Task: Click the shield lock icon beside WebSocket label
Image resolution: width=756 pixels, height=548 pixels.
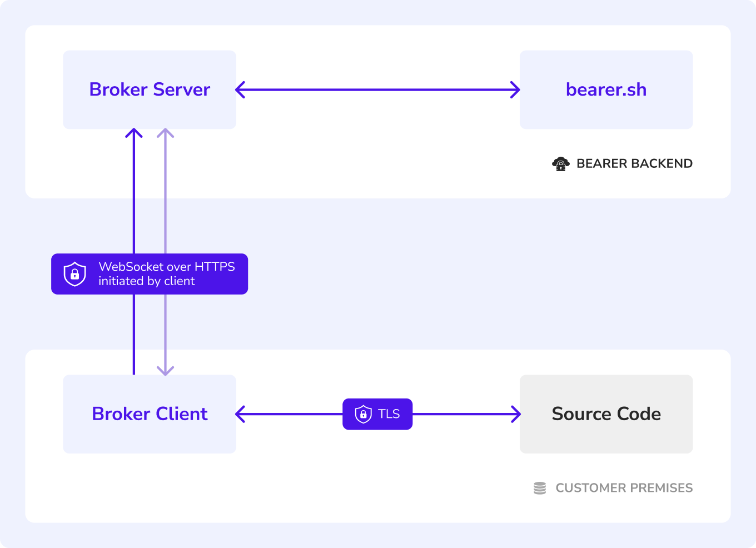Action: [75, 274]
